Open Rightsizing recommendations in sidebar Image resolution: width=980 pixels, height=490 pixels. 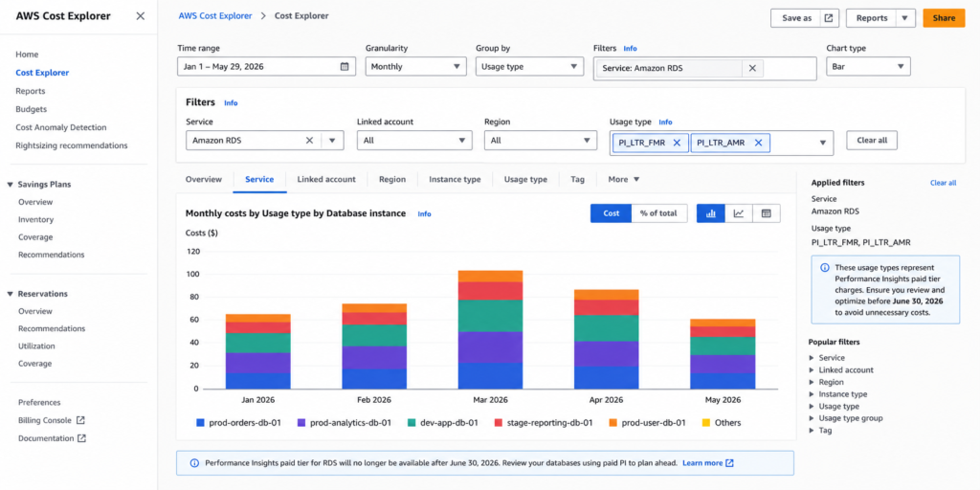click(71, 145)
